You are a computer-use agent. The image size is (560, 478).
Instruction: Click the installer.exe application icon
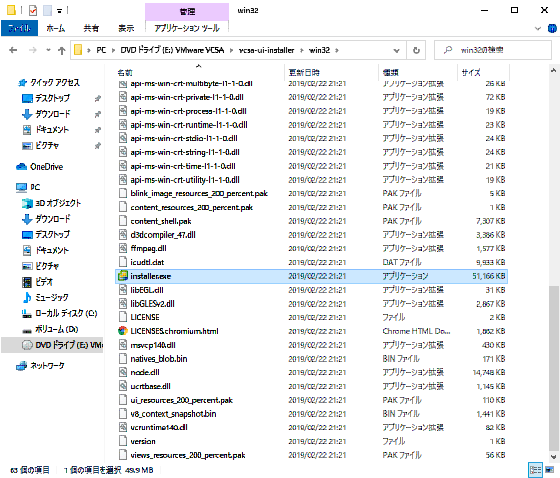pos(123,276)
